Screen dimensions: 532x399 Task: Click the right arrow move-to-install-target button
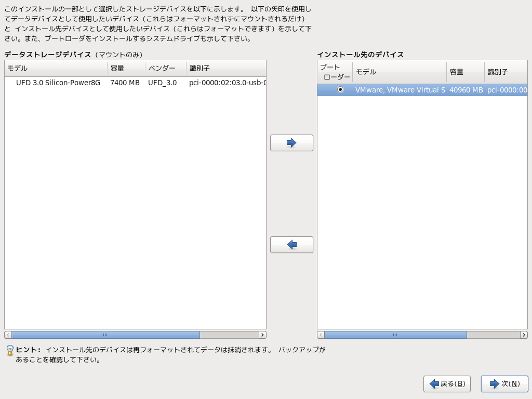tap(291, 143)
